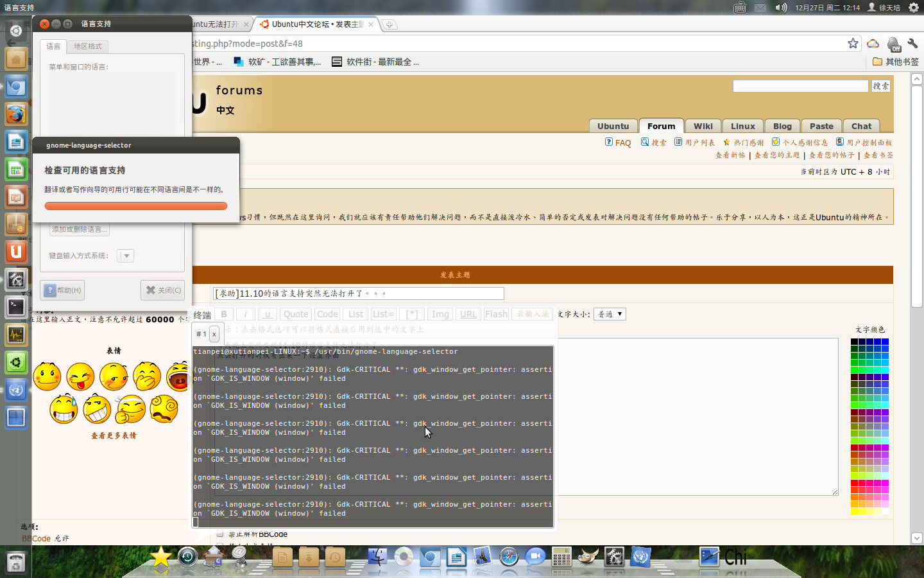Open Ubuntu One orange launcher icon
This screenshot has width=924, height=578.
pyautogui.click(x=16, y=252)
